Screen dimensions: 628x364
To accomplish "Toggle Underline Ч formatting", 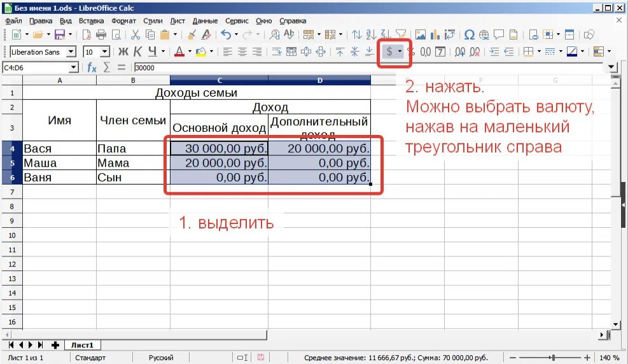I will click(x=152, y=52).
